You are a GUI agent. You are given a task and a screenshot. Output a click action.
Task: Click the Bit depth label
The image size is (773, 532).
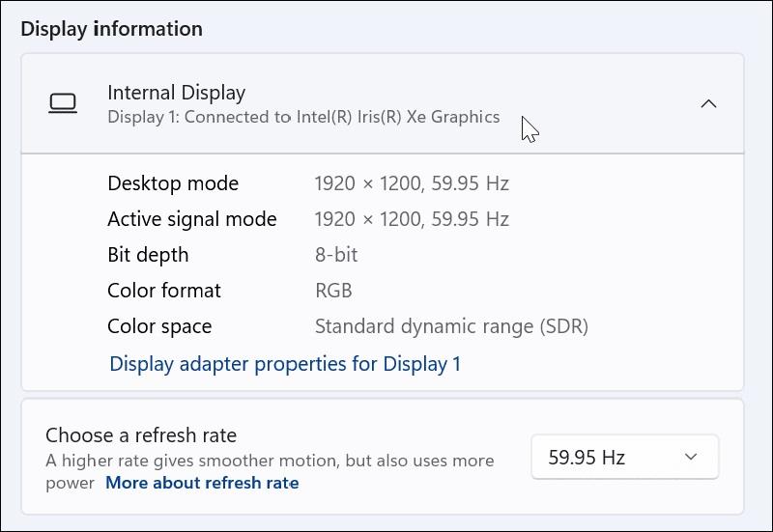(148, 255)
